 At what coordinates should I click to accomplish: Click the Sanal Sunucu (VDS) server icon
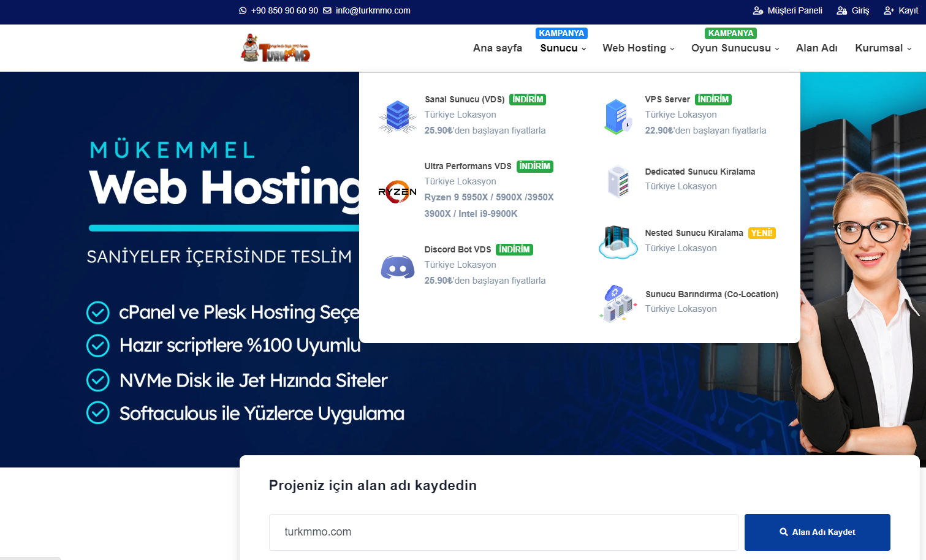398,116
